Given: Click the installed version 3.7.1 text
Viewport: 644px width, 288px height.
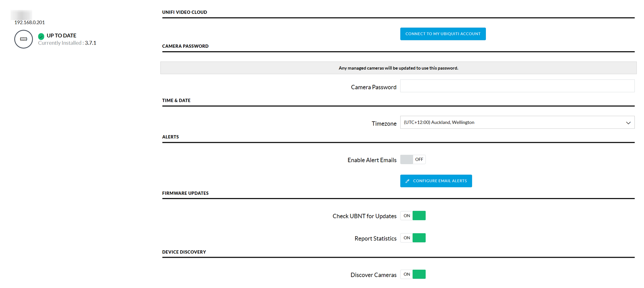Looking at the screenshot, I should [x=90, y=43].
